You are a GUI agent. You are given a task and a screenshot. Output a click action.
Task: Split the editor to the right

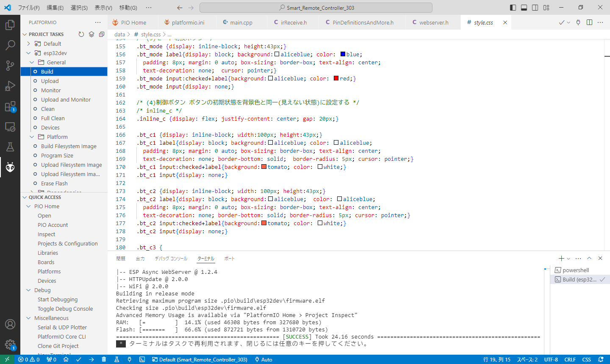click(589, 22)
